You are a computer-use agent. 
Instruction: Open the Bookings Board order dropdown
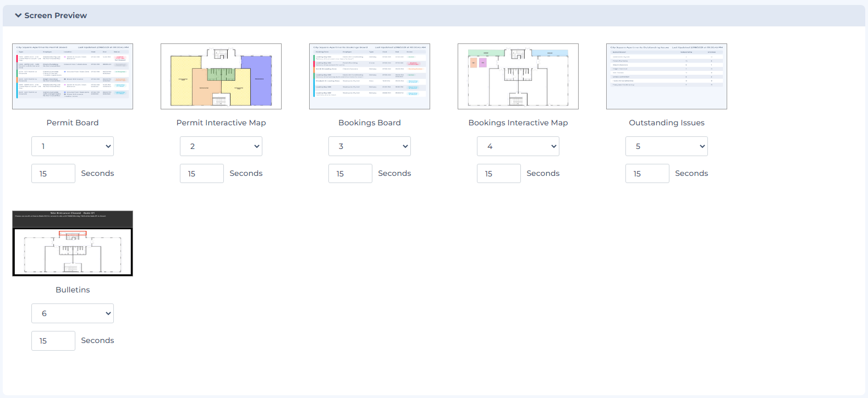(370, 146)
